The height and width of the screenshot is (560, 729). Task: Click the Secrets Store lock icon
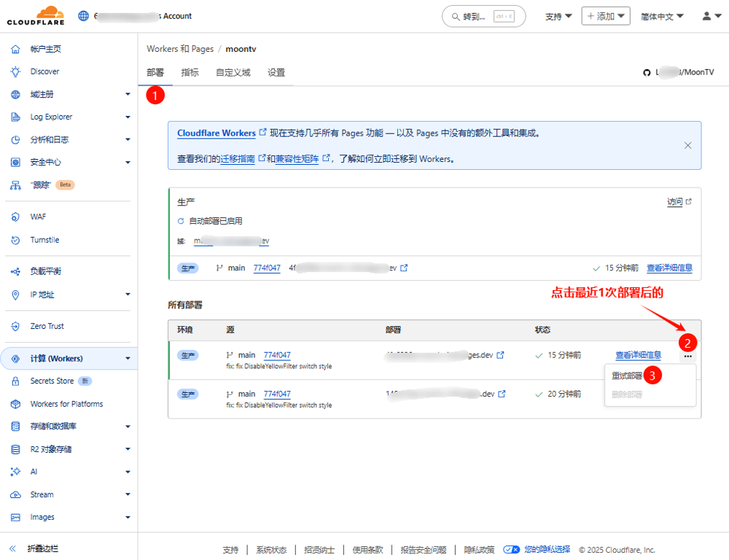click(x=15, y=381)
